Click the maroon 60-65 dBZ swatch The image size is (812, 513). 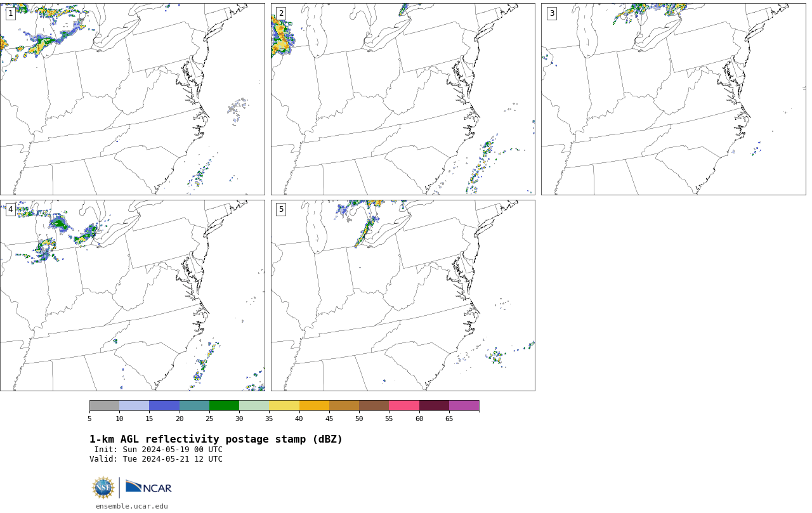[x=434, y=406]
